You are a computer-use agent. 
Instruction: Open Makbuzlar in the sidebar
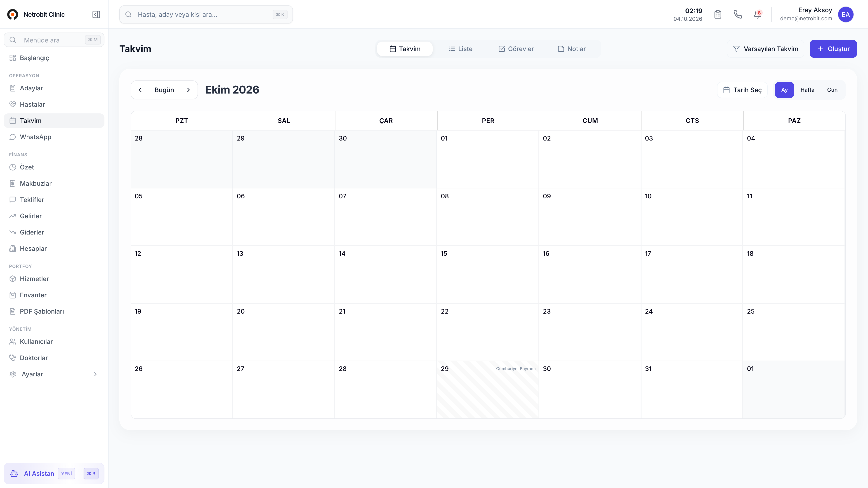point(54,183)
